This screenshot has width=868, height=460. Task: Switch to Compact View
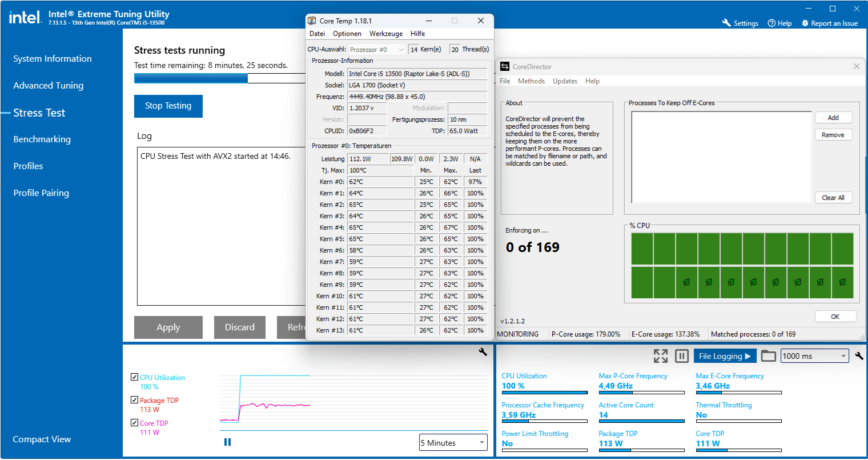(x=42, y=439)
